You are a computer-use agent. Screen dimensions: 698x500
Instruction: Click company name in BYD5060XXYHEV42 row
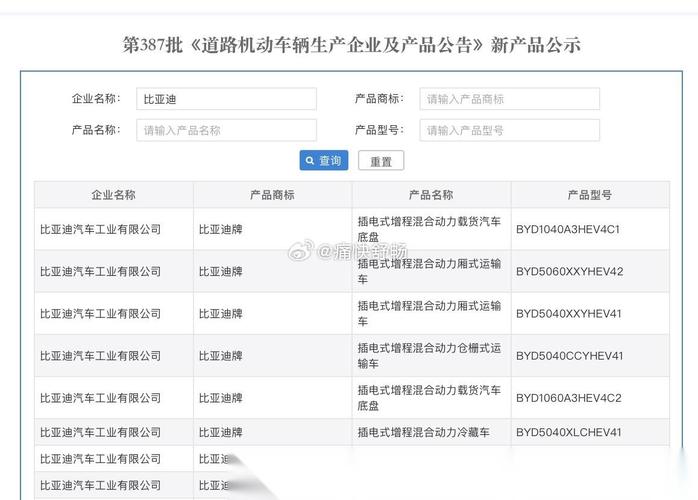(100, 272)
